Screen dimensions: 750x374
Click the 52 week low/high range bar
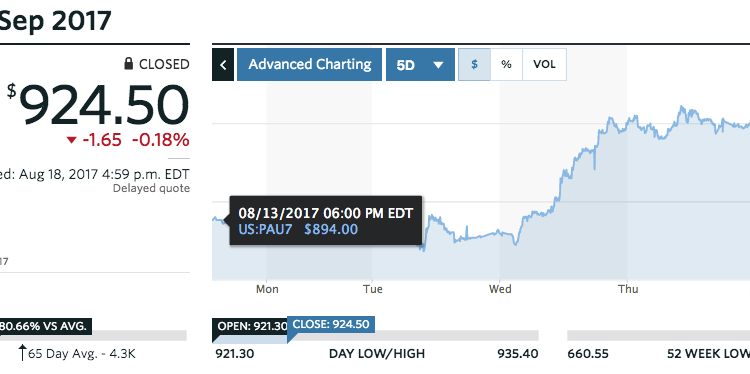click(659, 335)
